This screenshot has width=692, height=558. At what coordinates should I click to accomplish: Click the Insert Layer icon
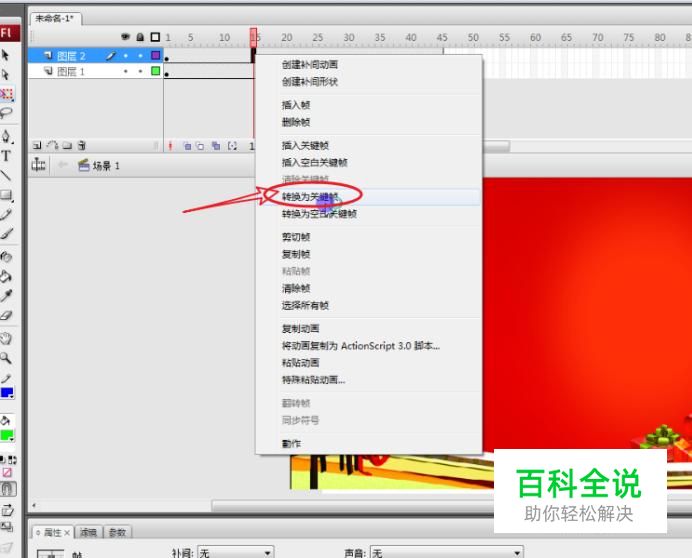(37, 145)
